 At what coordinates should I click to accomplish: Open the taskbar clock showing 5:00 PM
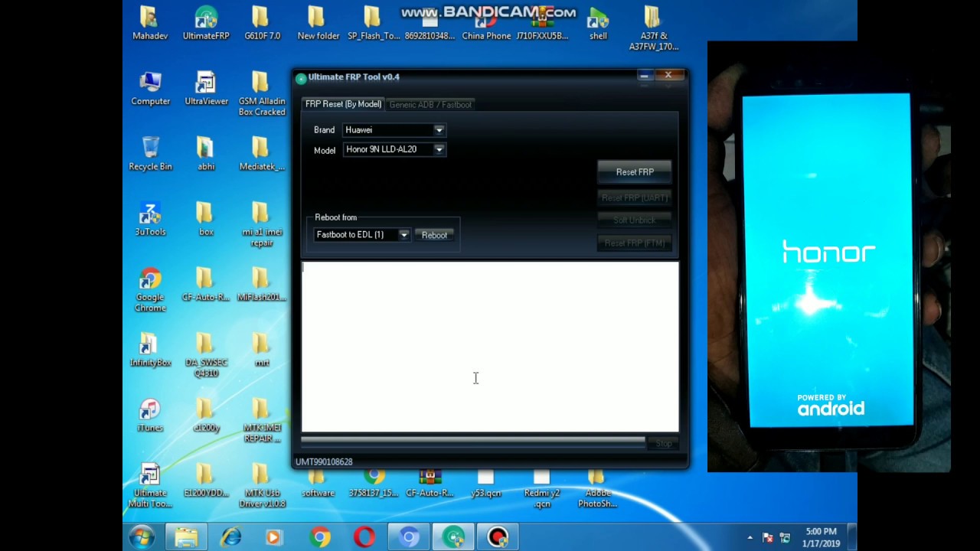point(821,537)
